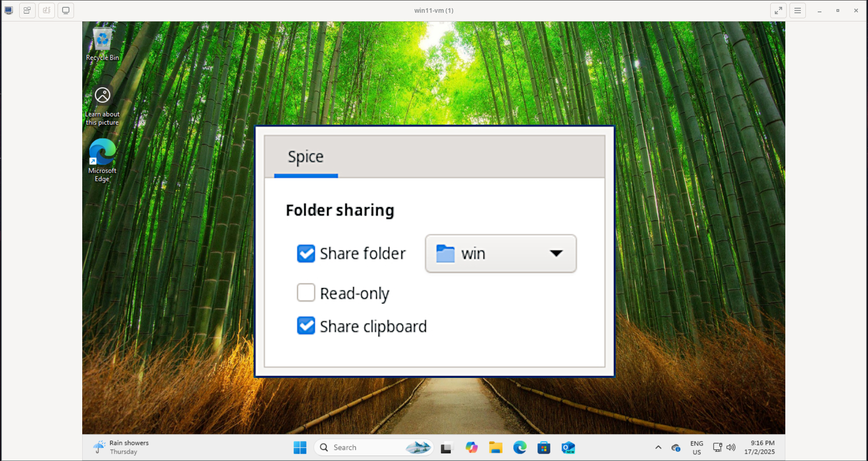Image resolution: width=868 pixels, height=461 pixels.
Task: Toggle fullscreen with the expand arrows button
Action: tap(778, 10)
